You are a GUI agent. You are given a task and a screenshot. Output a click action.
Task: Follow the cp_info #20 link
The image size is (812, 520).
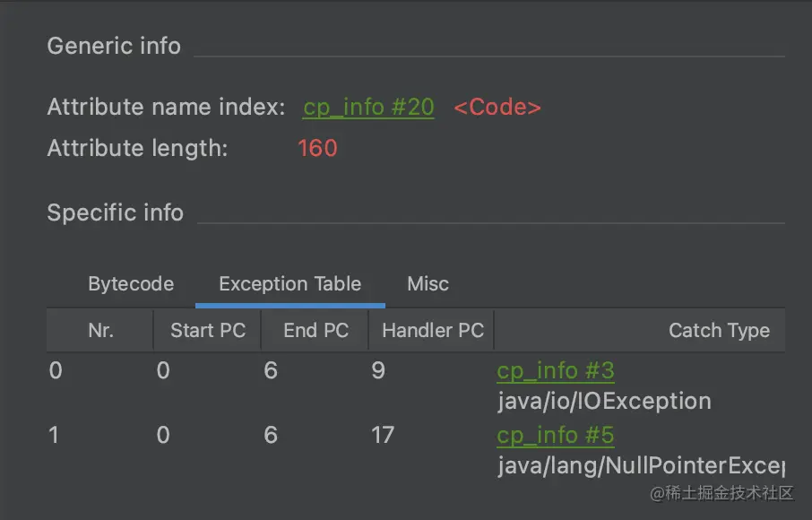(368, 108)
